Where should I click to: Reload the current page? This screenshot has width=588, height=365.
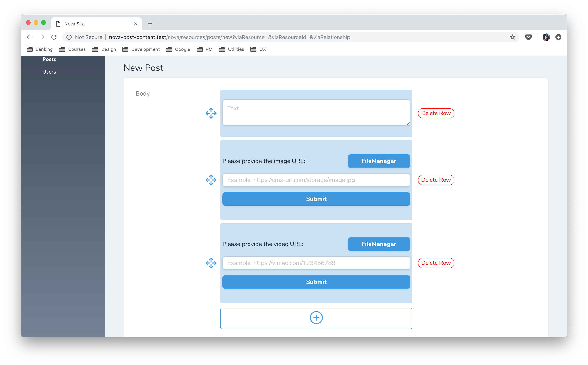54,37
